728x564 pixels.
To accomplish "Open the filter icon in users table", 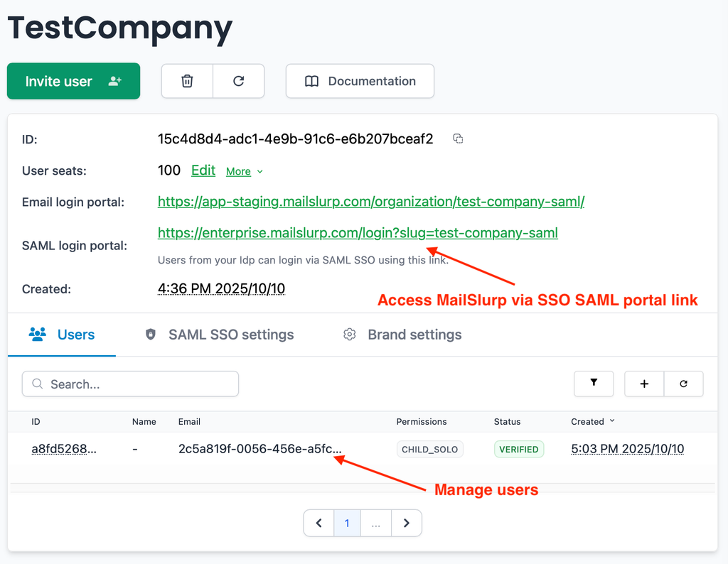I will pyautogui.click(x=594, y=384).
